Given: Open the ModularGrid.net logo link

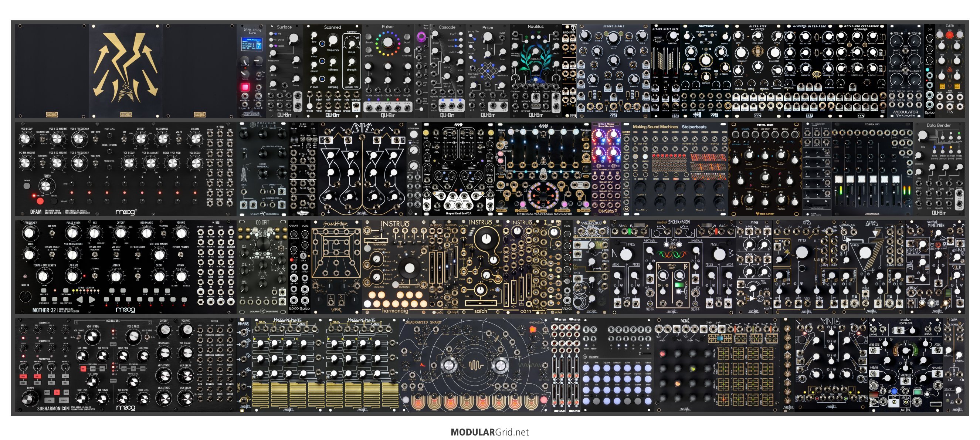Looking at the screenshot, I should [489, 432].
